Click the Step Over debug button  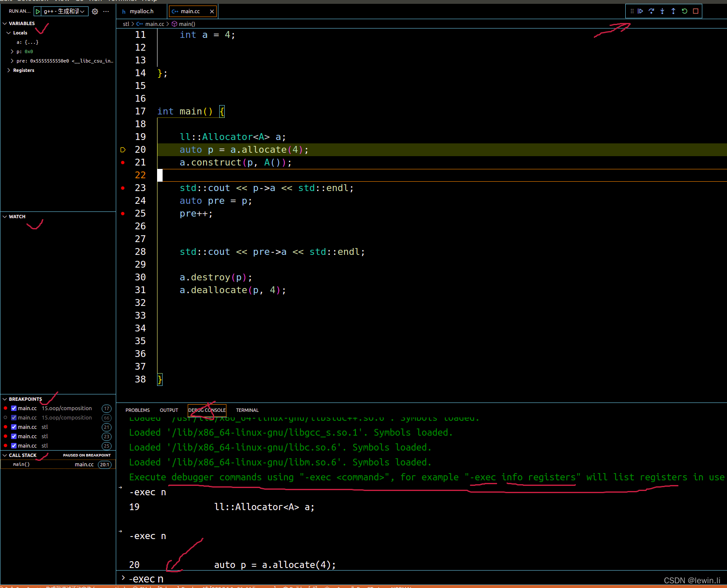[x=651, y=11]
